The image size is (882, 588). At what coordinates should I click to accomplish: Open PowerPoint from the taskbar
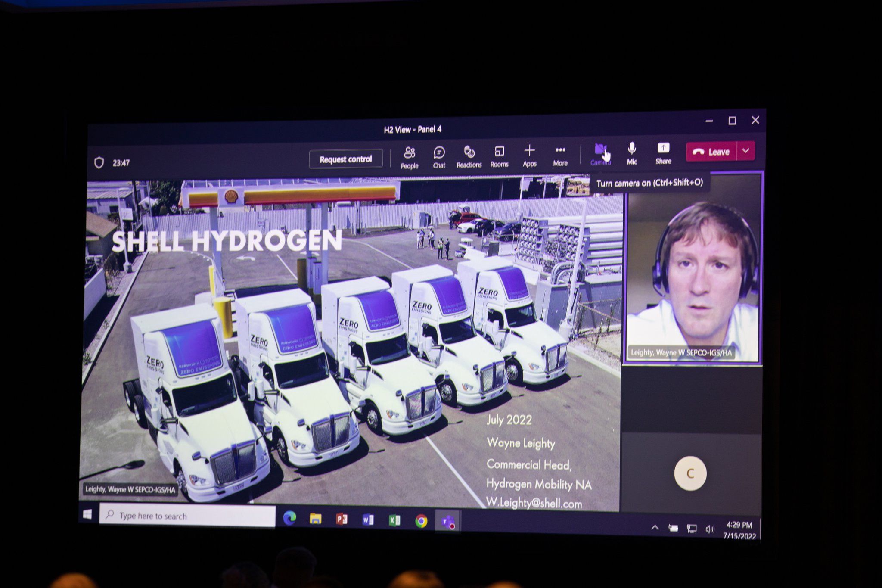pyautogui.click(x=342, y=519)
